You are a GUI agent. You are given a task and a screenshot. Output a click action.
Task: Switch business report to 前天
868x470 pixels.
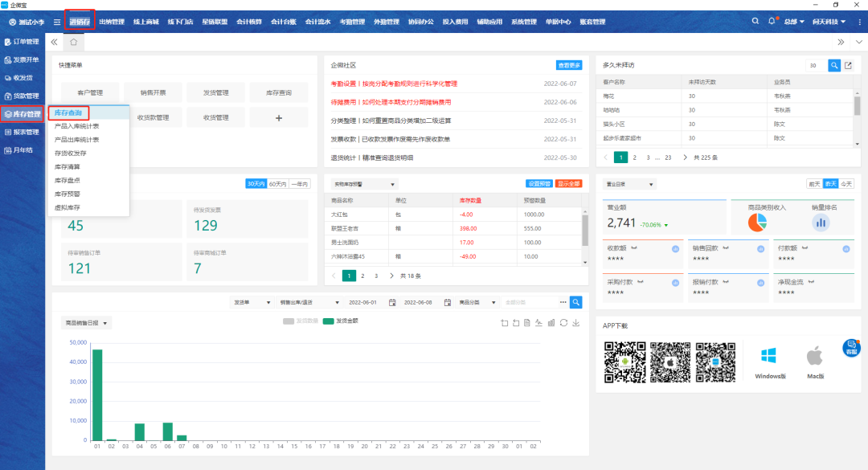pos(814,184)
